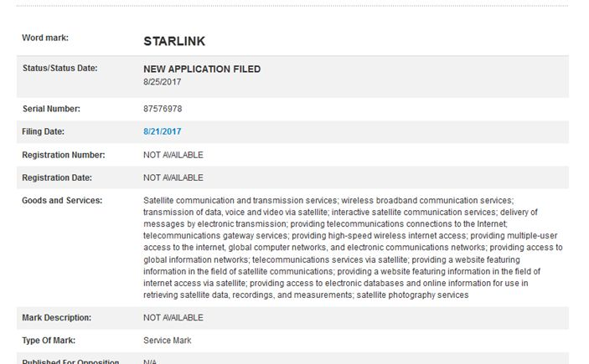Click the Mark Description label
The height and width of the screenshot is (364, 589).
56,318
